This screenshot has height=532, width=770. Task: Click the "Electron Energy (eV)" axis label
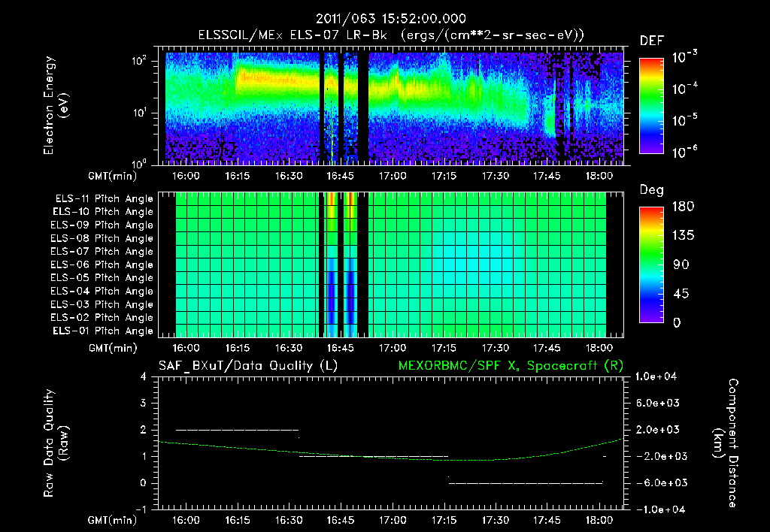click(56, 105)
